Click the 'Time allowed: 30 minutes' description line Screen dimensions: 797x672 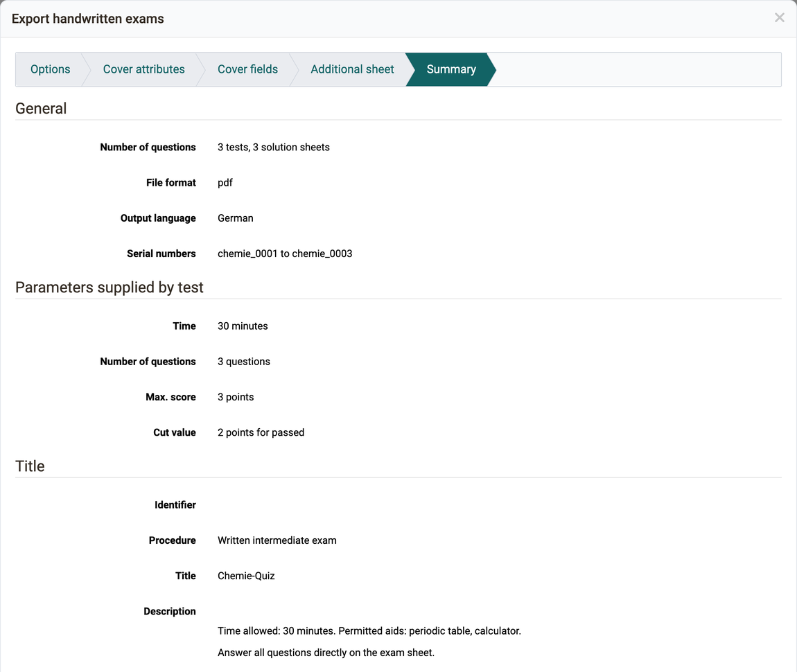[x=369, y=631]
